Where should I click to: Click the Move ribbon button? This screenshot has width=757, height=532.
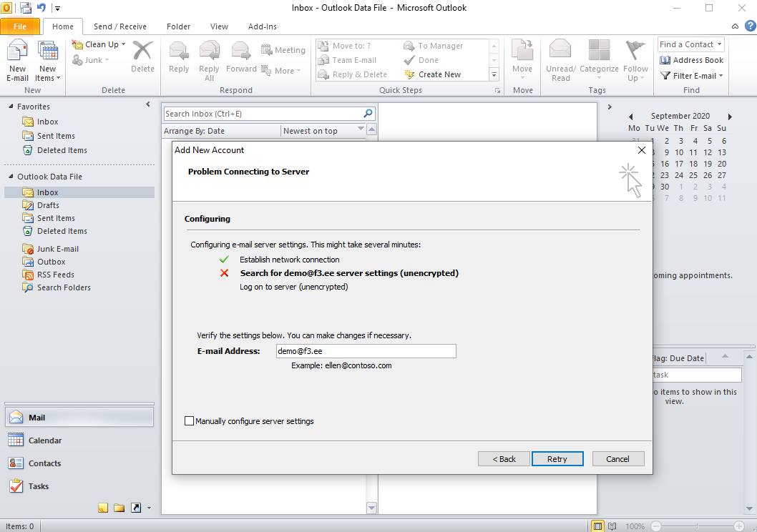pyautogui.click(x=522, y=60)
